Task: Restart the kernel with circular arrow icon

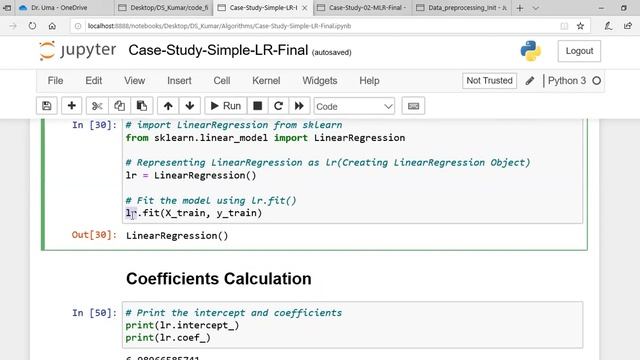Action: [x=278, y=106]
